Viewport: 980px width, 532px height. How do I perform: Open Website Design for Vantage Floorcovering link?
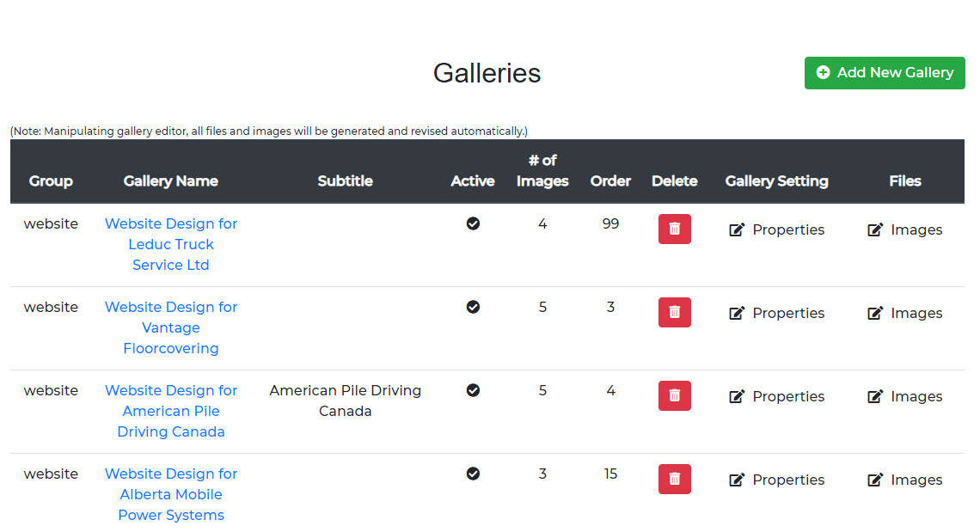point(170,327)
